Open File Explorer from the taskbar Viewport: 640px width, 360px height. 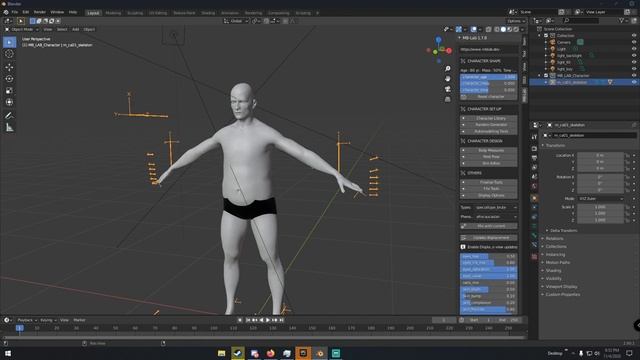point(222,353)
